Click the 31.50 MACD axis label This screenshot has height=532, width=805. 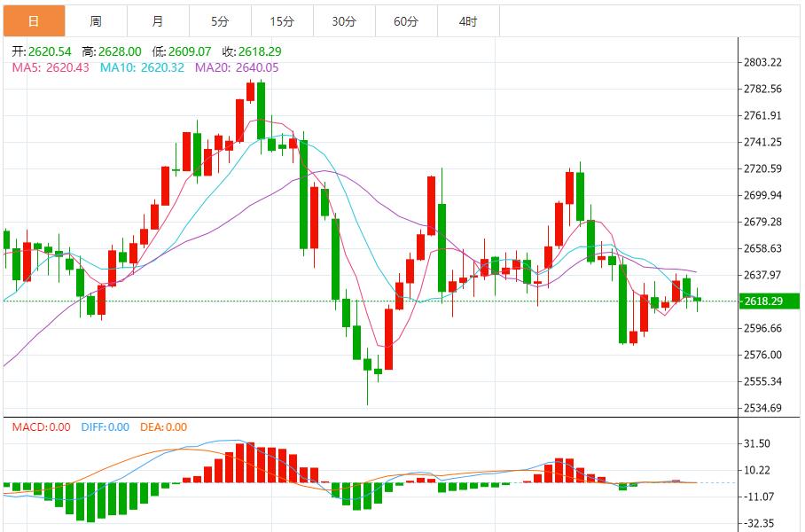point(757,443)
